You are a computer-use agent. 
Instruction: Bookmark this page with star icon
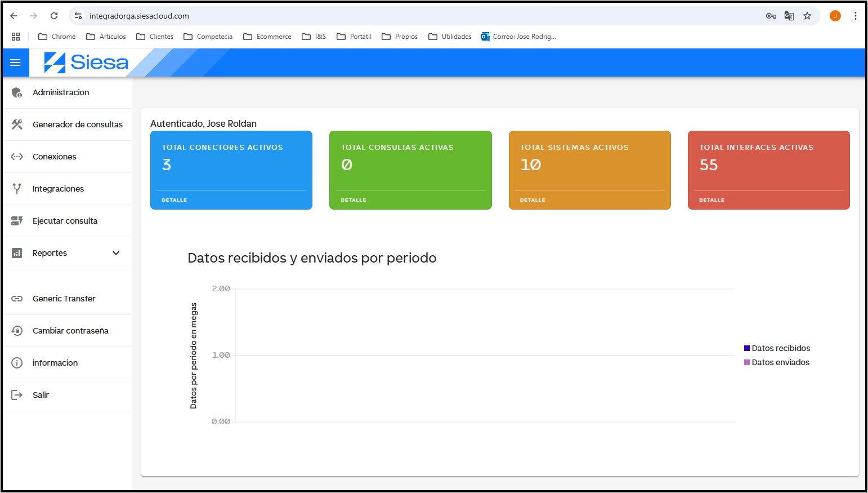click(x=807, y=16)
